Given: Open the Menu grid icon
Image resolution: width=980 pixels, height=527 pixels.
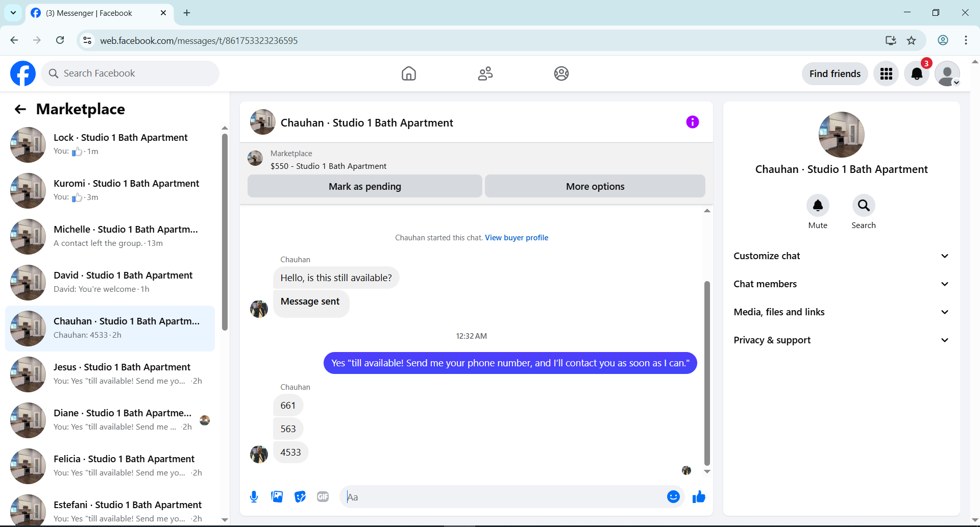Looking at the screenshot, I should (x=886, y=74).
